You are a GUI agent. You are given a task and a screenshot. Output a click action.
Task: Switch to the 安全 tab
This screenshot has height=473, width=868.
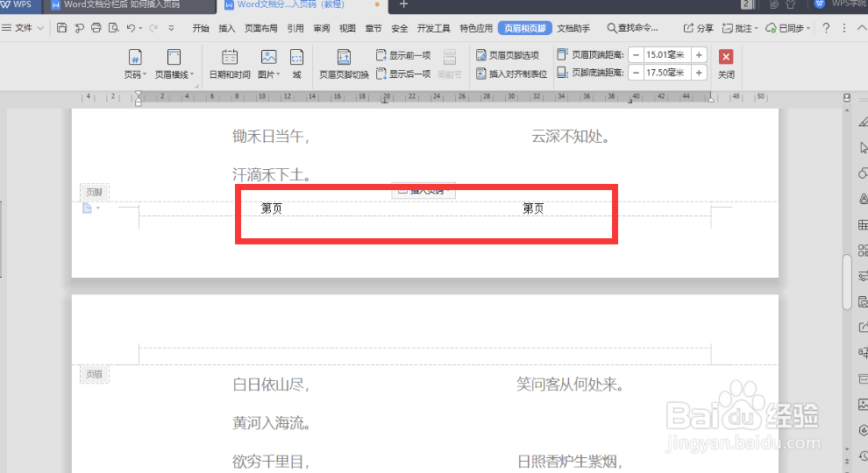click(399, 28)
